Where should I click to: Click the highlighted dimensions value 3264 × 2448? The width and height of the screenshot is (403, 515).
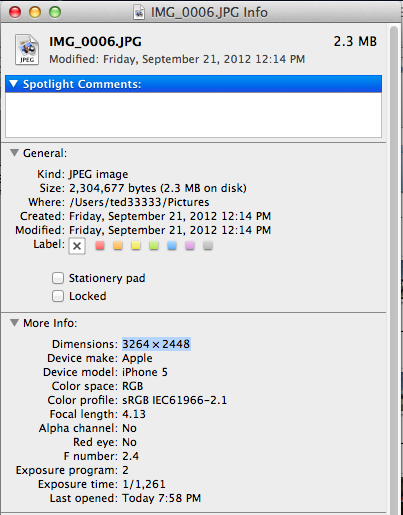pos(156,344)
